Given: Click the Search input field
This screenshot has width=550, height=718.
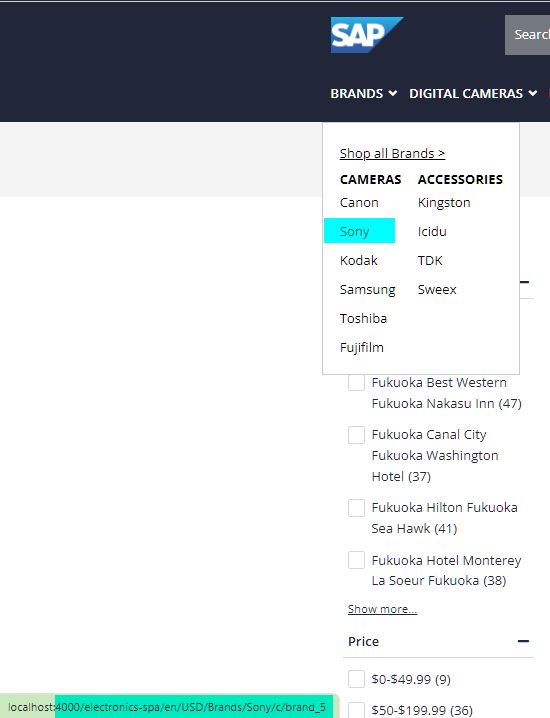Looking at the screenshot, I should point(528,35).
